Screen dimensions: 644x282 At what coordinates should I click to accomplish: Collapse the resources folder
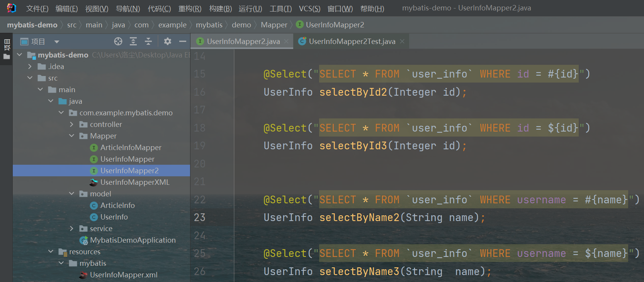51,252
